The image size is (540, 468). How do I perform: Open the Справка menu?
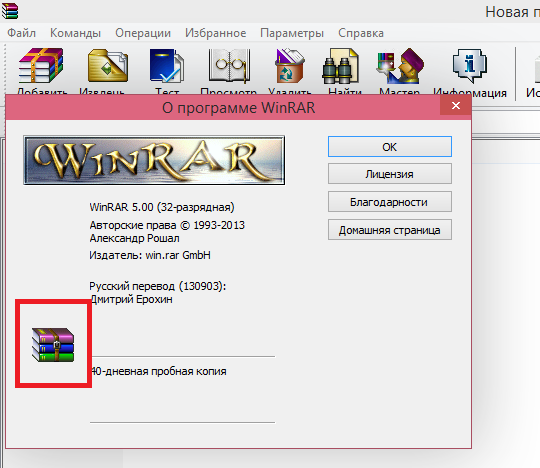pyautogui.click(x=361, y=33)
